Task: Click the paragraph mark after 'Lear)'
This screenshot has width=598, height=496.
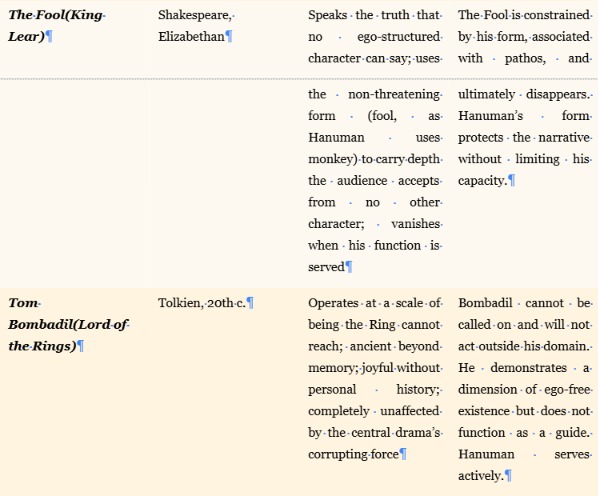Action: (49, 37)
